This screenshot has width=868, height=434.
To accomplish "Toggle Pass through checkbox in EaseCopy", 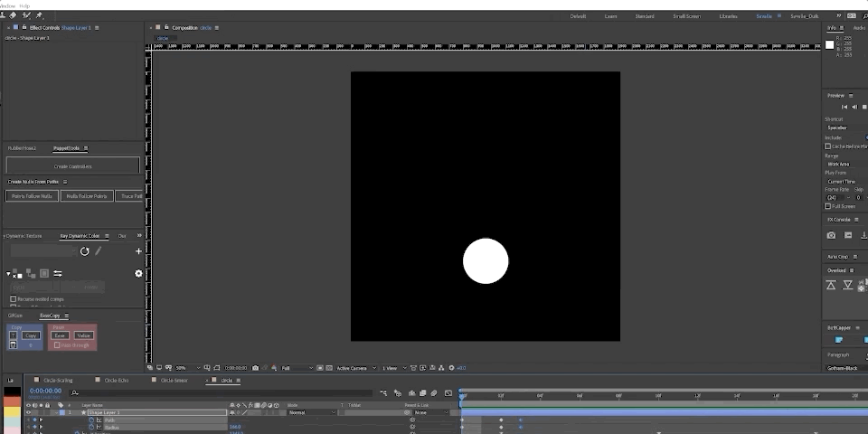I will click(57, 344).
